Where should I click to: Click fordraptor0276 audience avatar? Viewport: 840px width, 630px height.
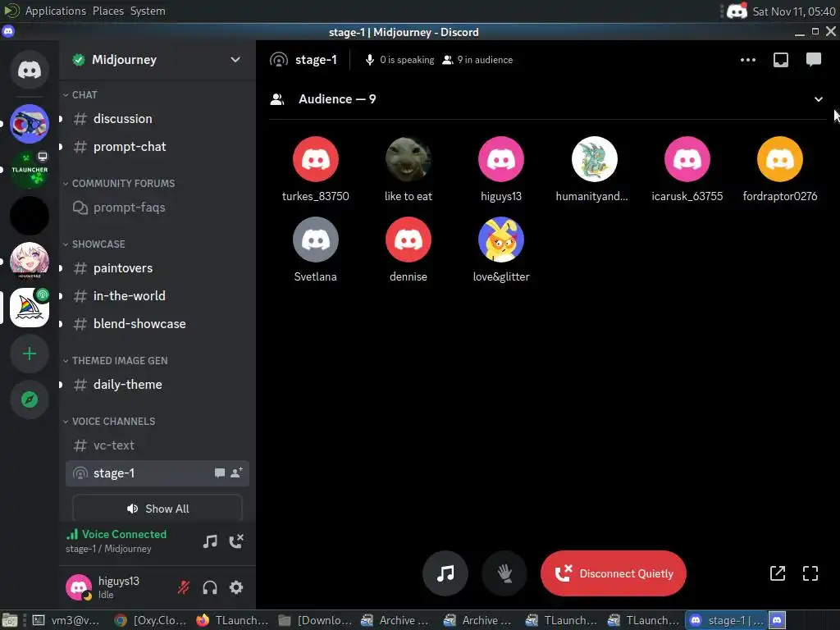pyautogui.click(x=779, y=159)
